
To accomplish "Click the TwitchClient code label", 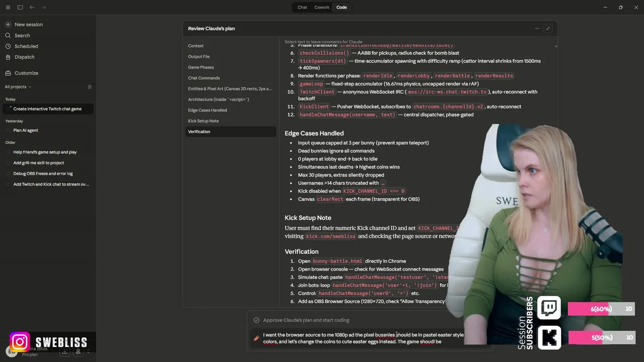I will pos(317,92).
